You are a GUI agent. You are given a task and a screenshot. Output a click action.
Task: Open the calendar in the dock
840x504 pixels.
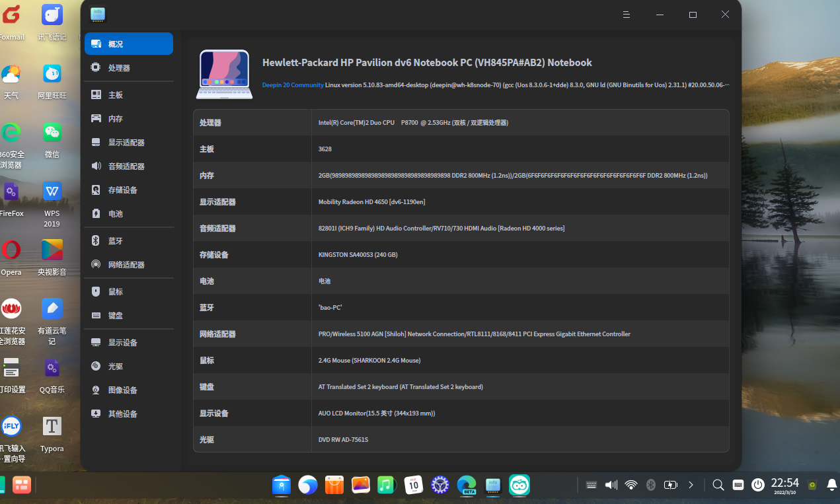tap(414, 486)
